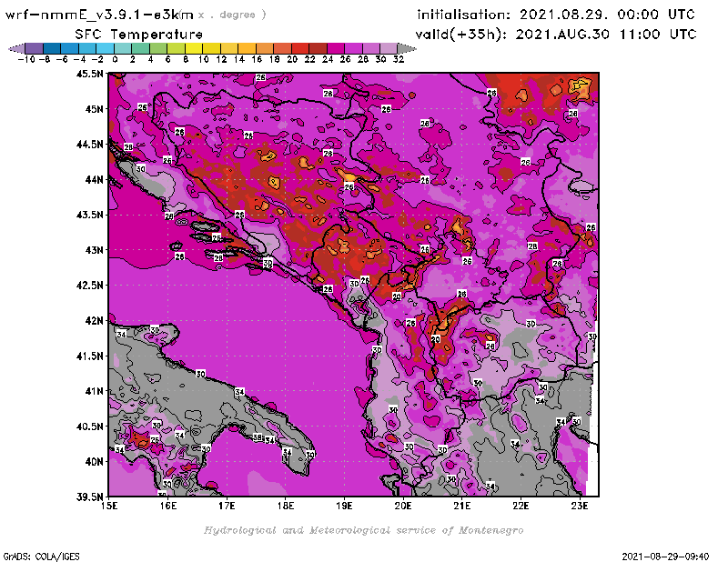Viewport: 728px width, 562px height.
Task: Click the lavender arrow swatch below -10
Action: [x=16, y=48]
